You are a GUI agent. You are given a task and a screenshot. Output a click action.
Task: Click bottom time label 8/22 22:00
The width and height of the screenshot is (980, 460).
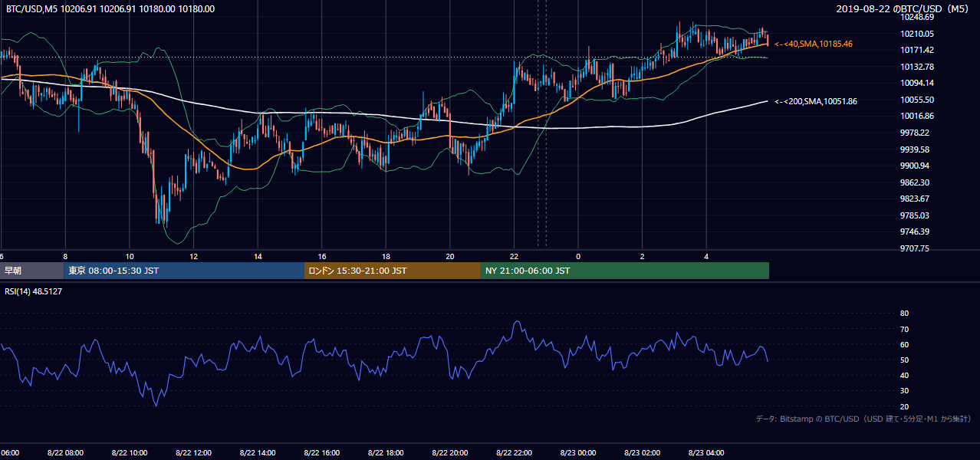[x=514, y=453]
